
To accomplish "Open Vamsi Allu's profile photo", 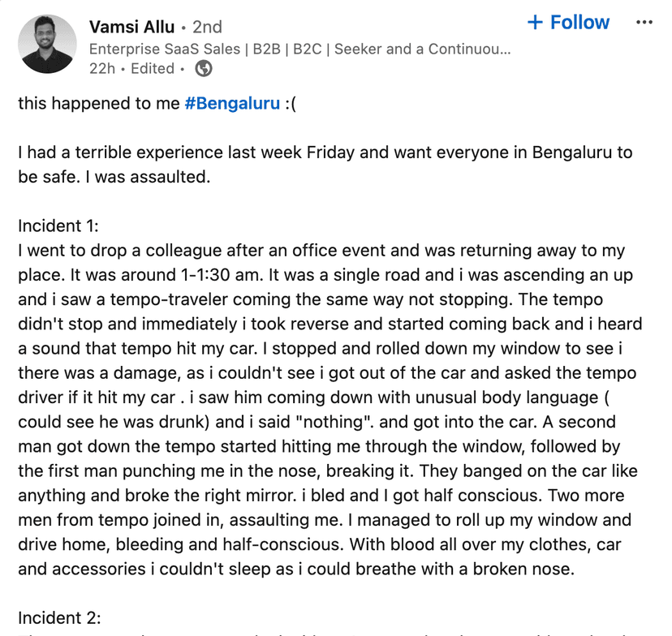I will click(x=45, y=45).
